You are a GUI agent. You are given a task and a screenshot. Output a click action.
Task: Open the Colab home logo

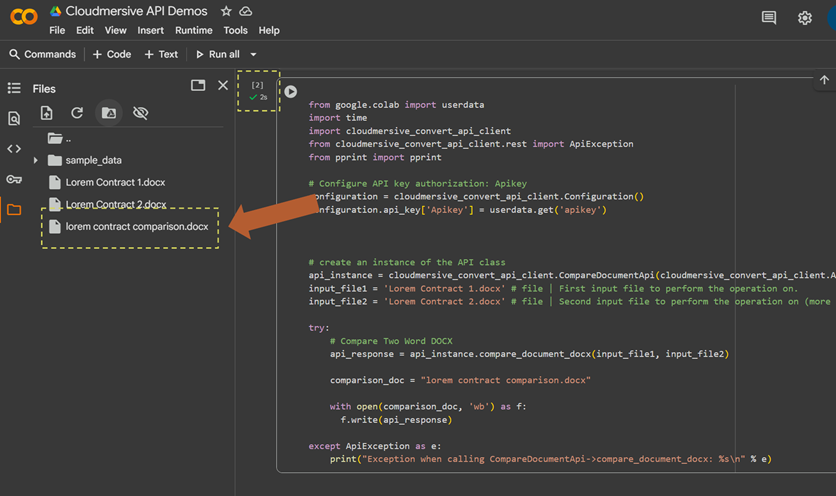click(24, 17)
